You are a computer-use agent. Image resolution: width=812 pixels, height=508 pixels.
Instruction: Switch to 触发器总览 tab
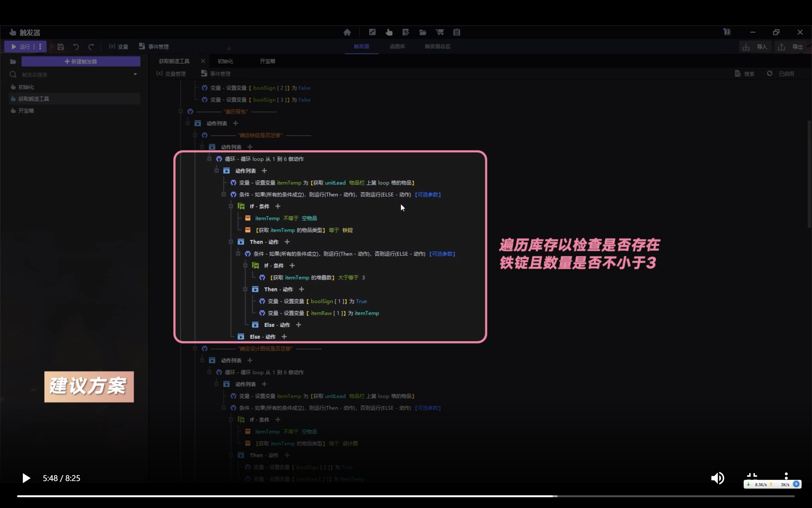click(x=437, y=46)
